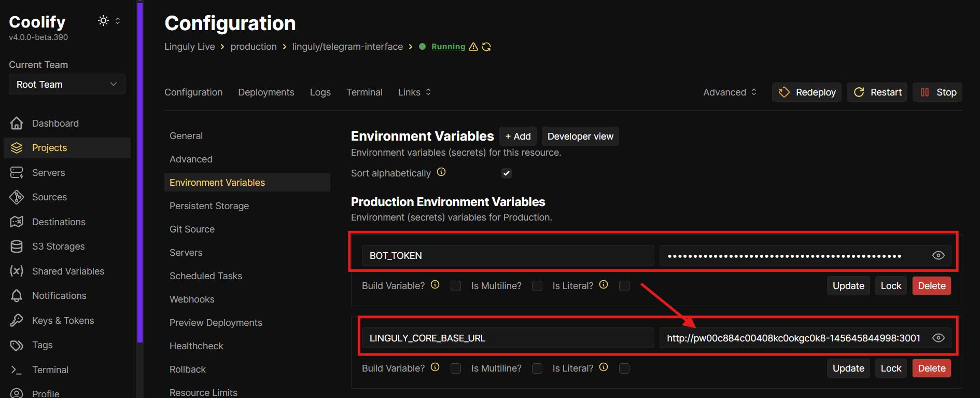The height and width of the screenshot is (398, 980).
Task: Click the warning triangle next to Running
Action: pos(473,47)
